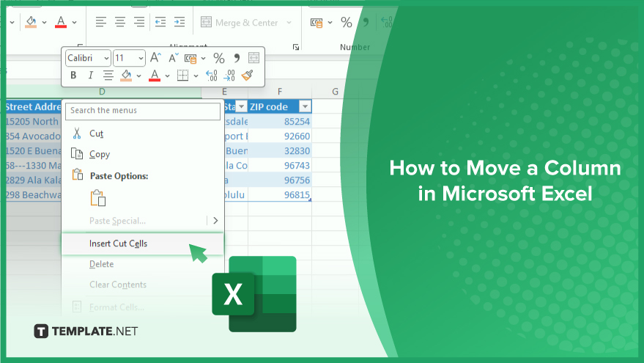This screenshot has width=644, height=363.
Task: Open the ZIP code filter dropdown
Action: pos(305,107)
